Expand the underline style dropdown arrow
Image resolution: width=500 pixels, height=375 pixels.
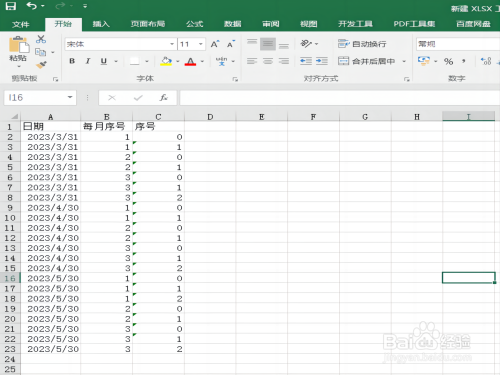pyautogui.click(x=116, y=61)
